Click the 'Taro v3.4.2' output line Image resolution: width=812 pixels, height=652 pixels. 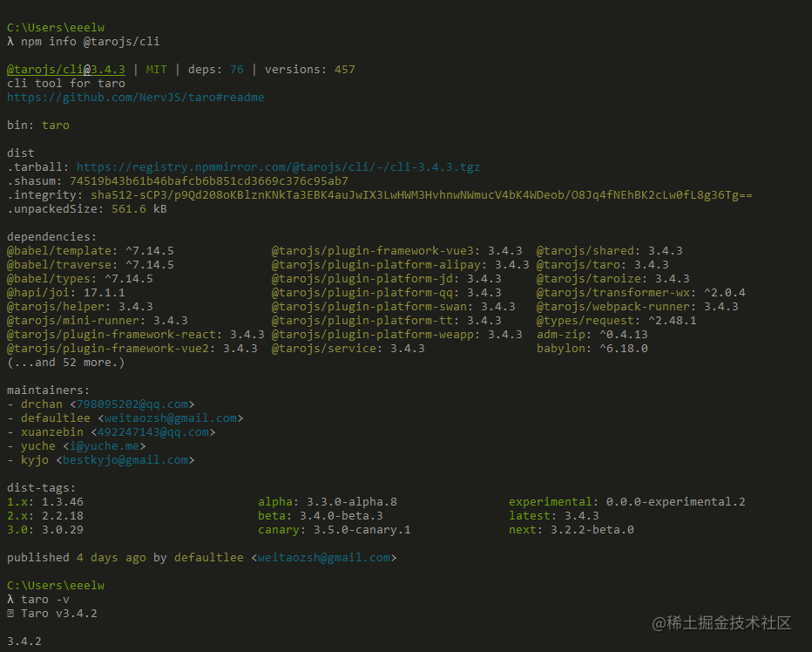[51, 614]
